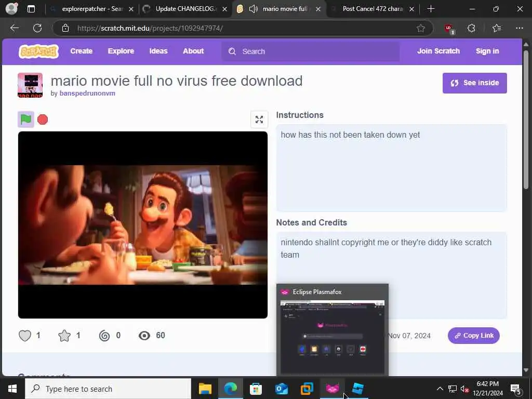The image size is (532, 399).
Task: Mute the tab via speaker icon
Action: pyautogui.click(x=254, y=9)
